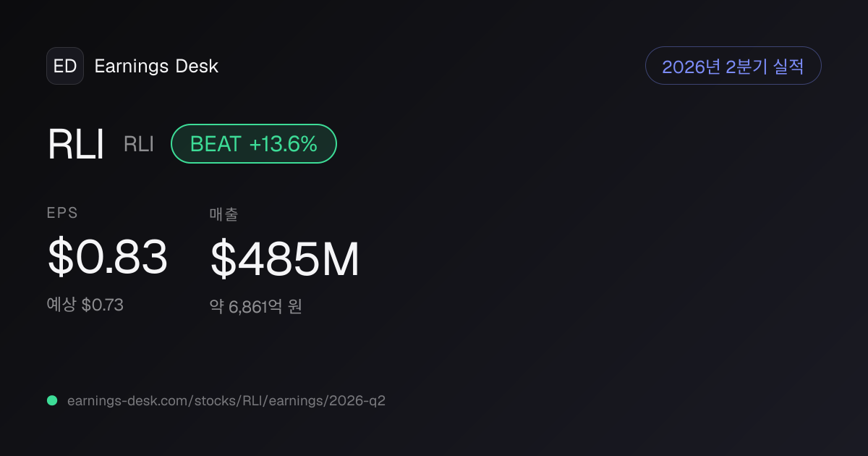Click the dollar sign of $0.83
Viewport: 868px width, 456px height.
(x=59, y=258)
